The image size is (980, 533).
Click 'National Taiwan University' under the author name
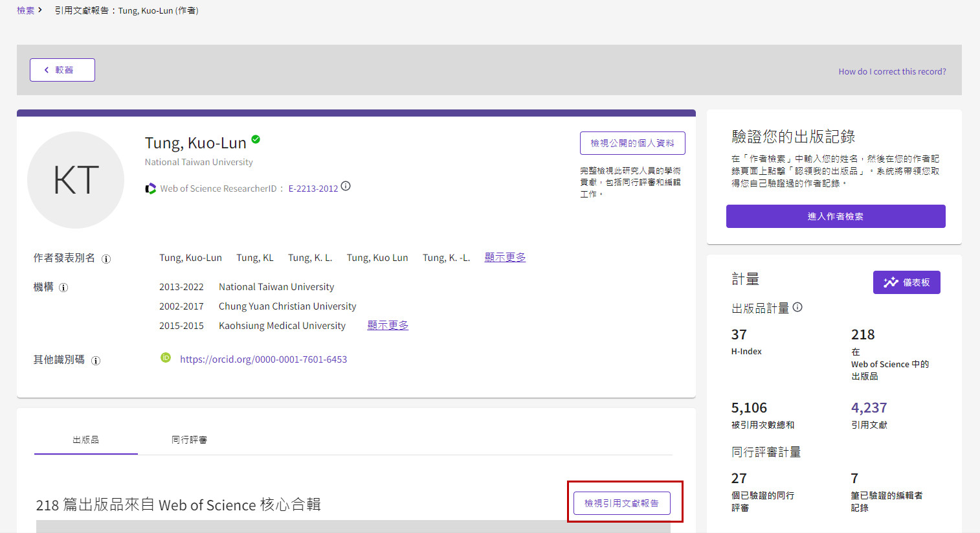point(199,163)
